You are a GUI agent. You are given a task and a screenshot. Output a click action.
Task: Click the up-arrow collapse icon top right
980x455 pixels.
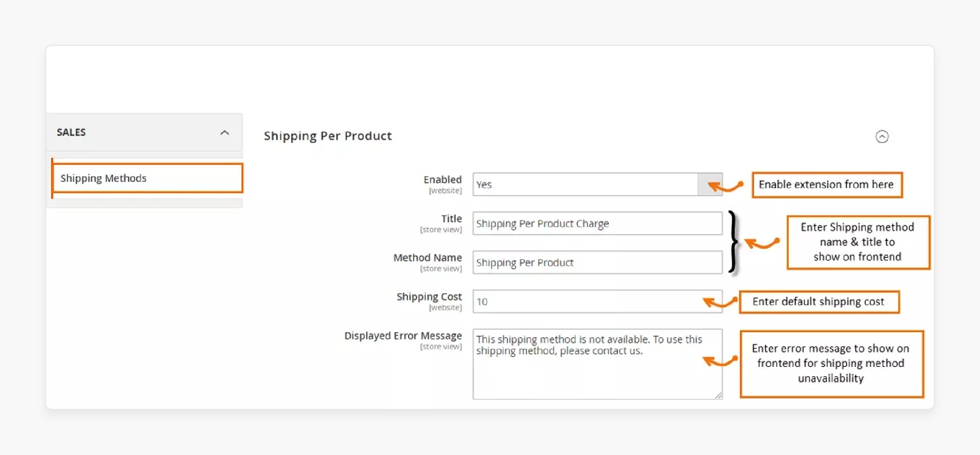click(882, 136)
